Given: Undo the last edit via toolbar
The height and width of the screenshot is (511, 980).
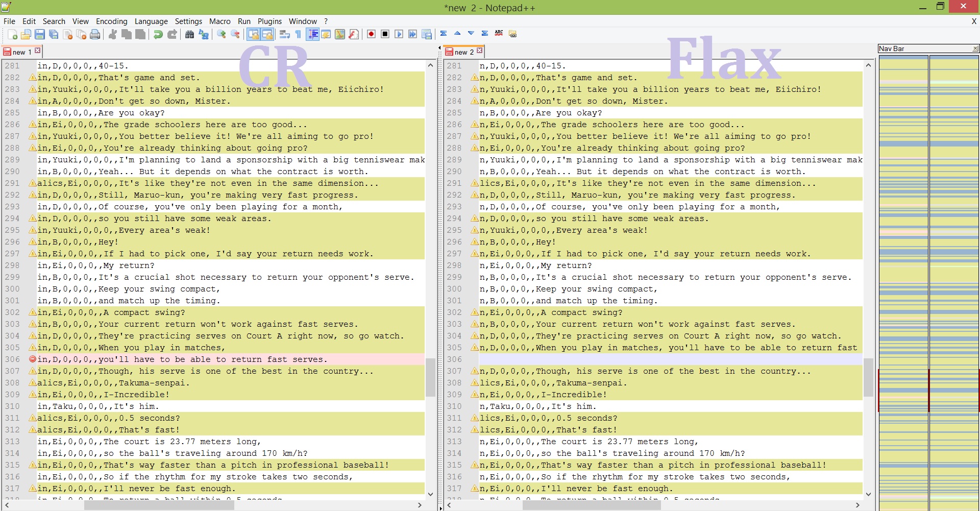Looking at the screenshot, I should pyautogui.click(x=158, y=34).
